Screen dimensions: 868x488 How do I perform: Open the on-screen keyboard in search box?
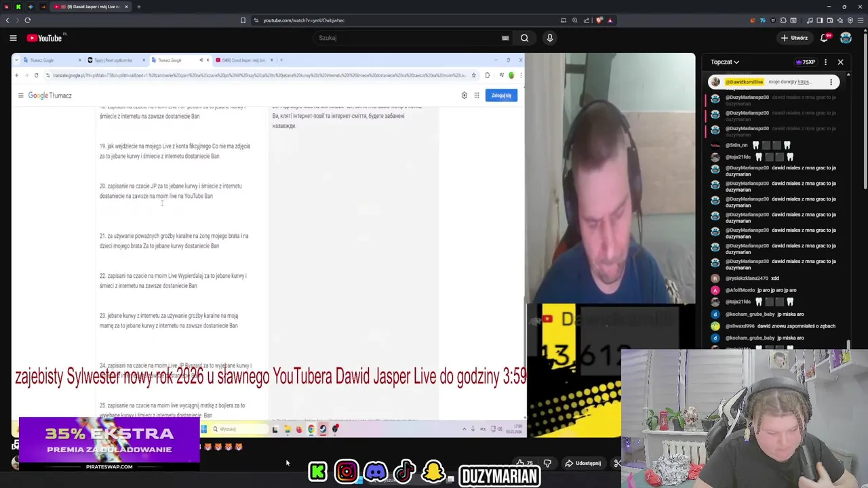(x=505, y=38)
